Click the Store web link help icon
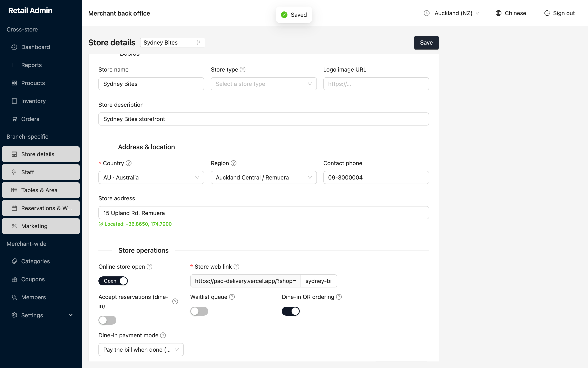The image size is (588, 368). [236, 267]
